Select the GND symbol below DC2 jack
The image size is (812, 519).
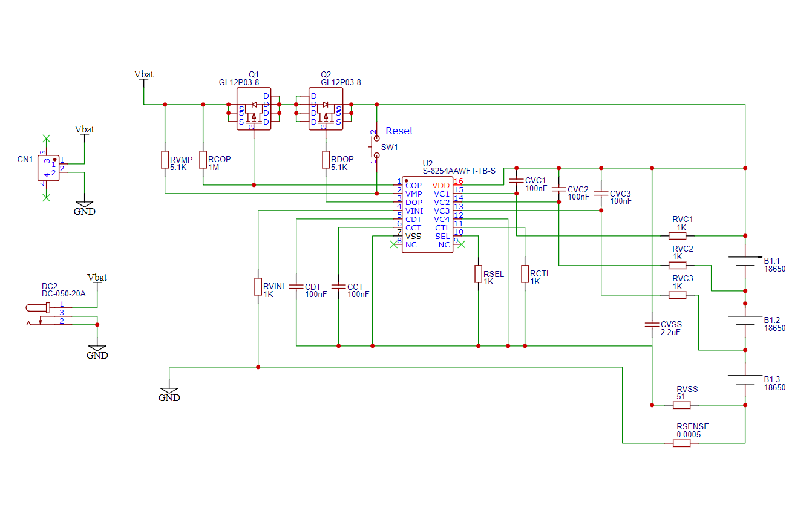[x=97, y=351]
